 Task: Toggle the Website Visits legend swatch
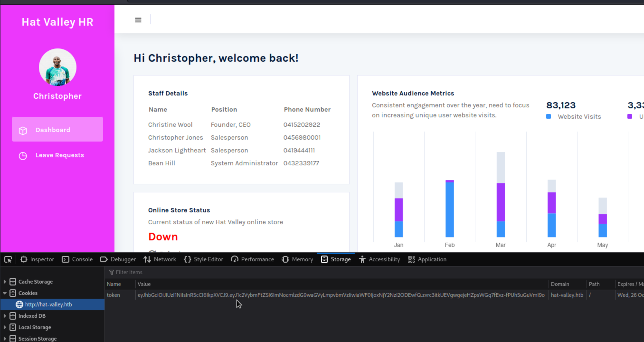point(549,117)
